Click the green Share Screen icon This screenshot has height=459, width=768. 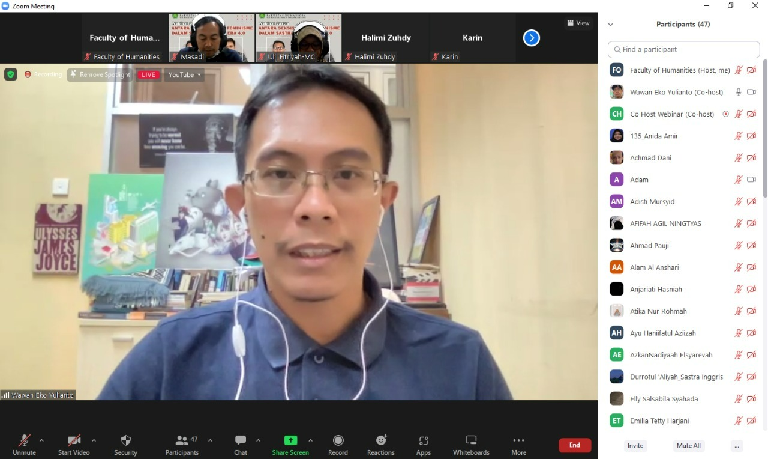point(290,440)
